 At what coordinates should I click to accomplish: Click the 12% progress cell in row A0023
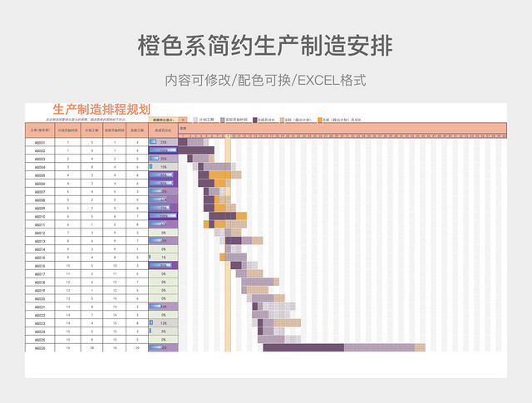point(163,323)
